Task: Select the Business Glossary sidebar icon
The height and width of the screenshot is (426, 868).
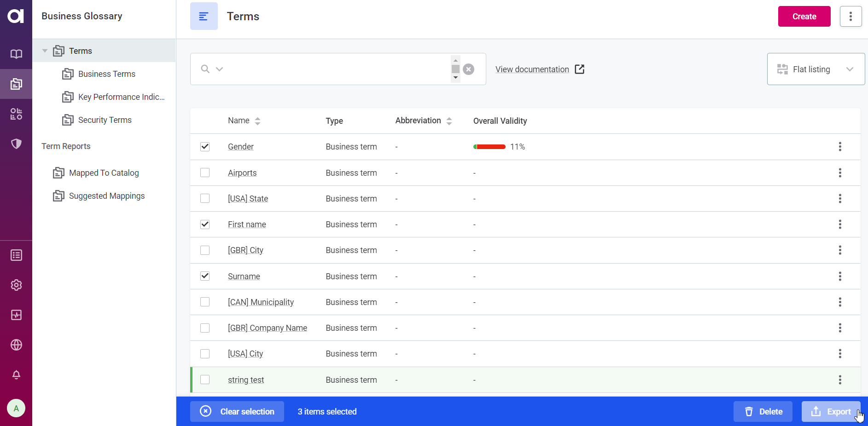Action: (x=16, y=84)
